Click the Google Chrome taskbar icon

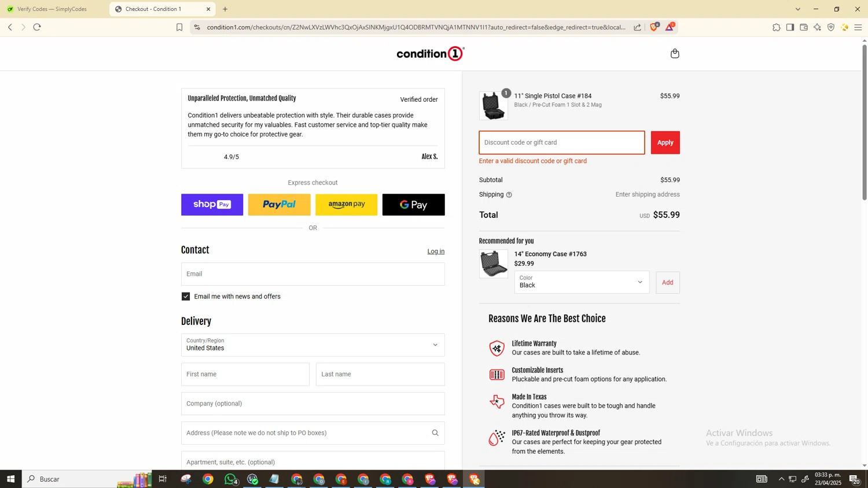tap(208, 479)
